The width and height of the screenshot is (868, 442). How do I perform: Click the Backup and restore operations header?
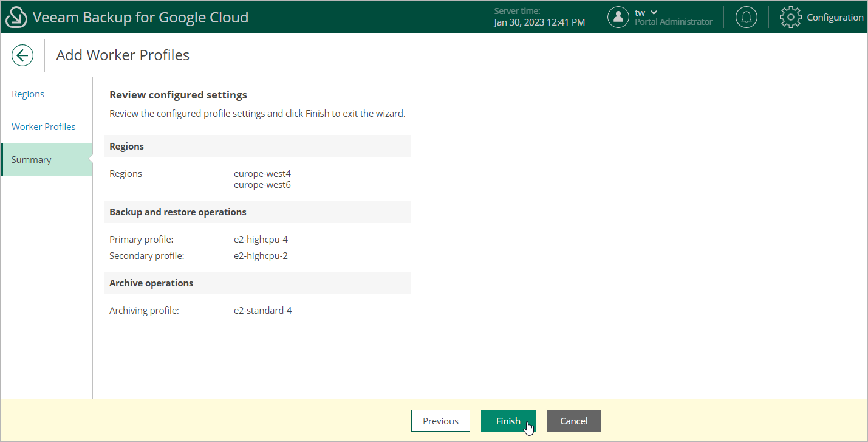258,212
